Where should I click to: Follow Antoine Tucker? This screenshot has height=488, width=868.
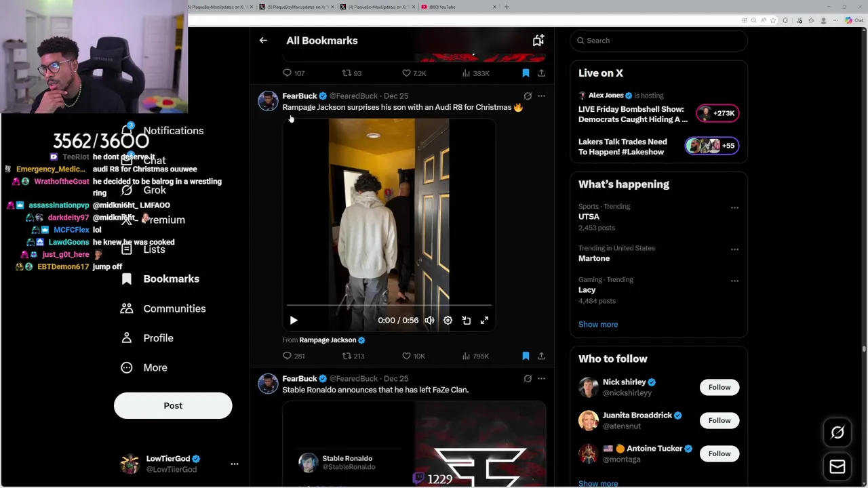point(719,453)
